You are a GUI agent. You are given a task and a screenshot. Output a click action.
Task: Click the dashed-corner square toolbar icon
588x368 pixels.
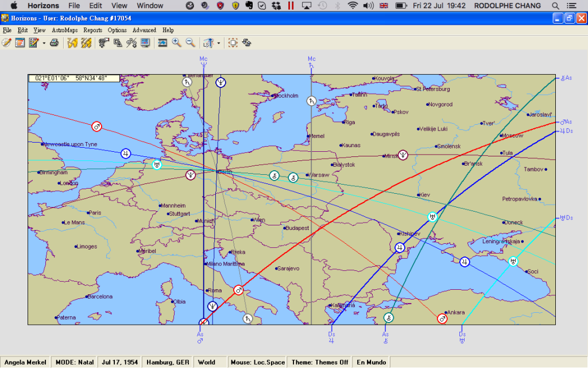[233, 43]
